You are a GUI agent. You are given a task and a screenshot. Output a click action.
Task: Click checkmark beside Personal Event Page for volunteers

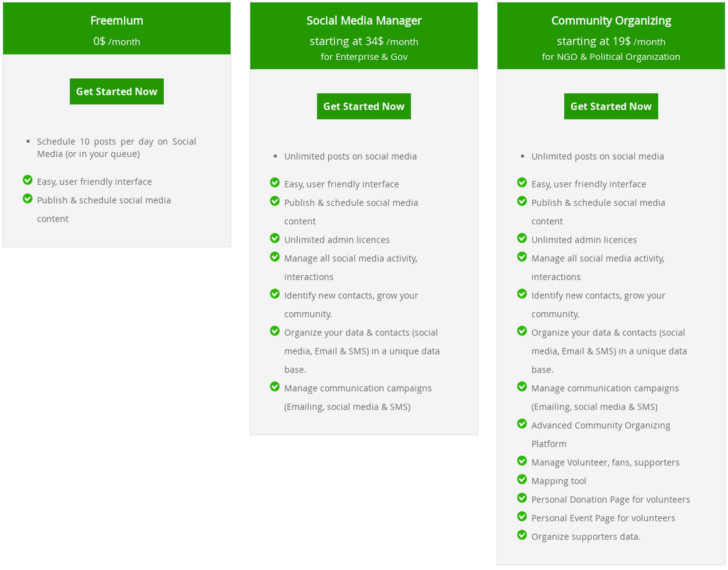click(522, 517)
